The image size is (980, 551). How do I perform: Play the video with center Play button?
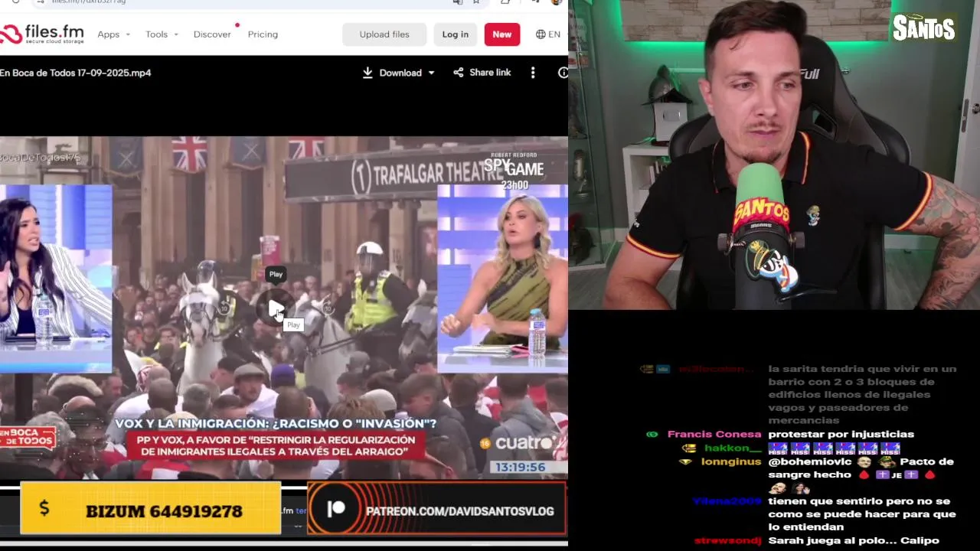click(276, 309)
